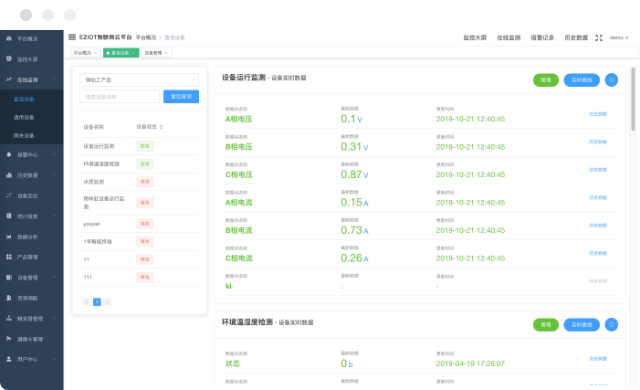Image resolution: width=640 pixels, height=390 pixels.
Task: Click the 数据分析 sidebar icon
Action: coord(9,237)
